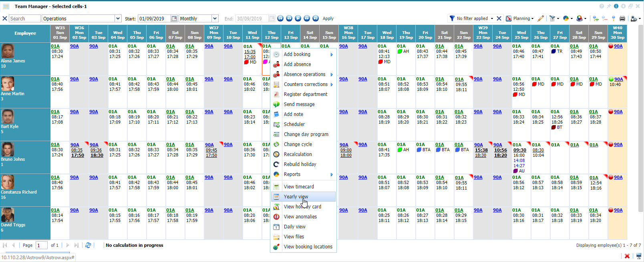Click the blue info icon in the title bar
The height and width of the screenshot is (262, 644).
pyautogui.click(x=616, y=6)
